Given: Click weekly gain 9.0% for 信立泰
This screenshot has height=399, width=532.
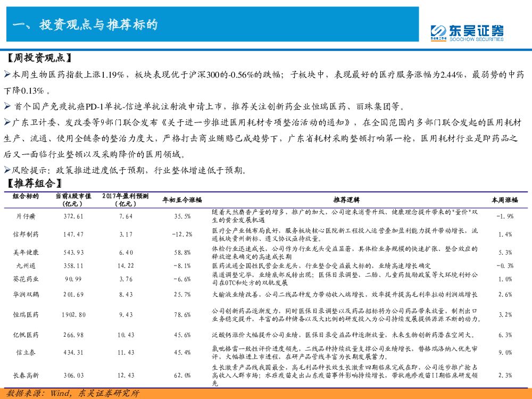Looking at the screenshot, I should tap(505, 353).
